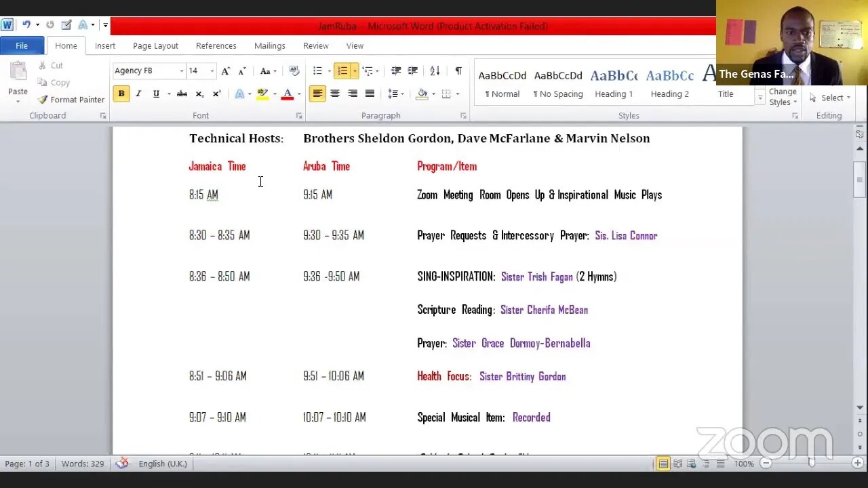Image resolution: width=868 pixels, height=488 pixels.
Task: Open the Change Styles dropdown
Action: pyautogui.click(x=783, y=97)
